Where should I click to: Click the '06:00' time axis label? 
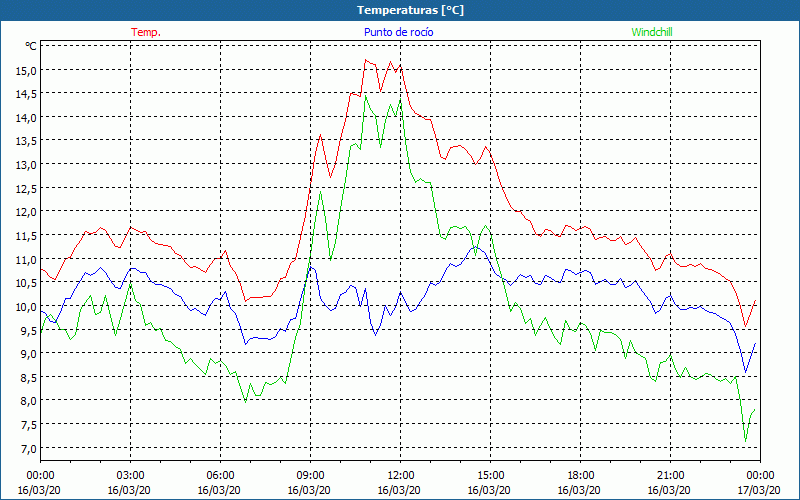(220, 476)
